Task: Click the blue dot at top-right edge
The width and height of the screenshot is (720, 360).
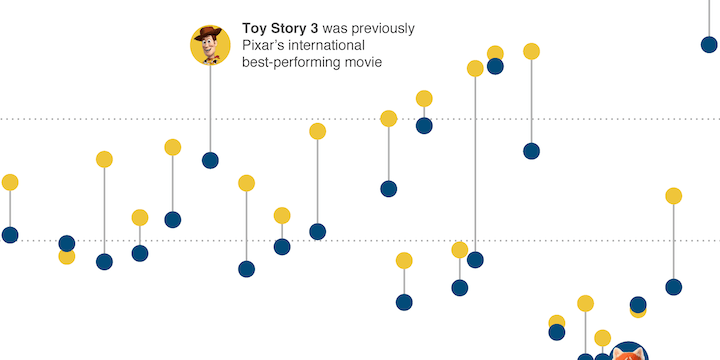Action: click(x=709, y=45)
